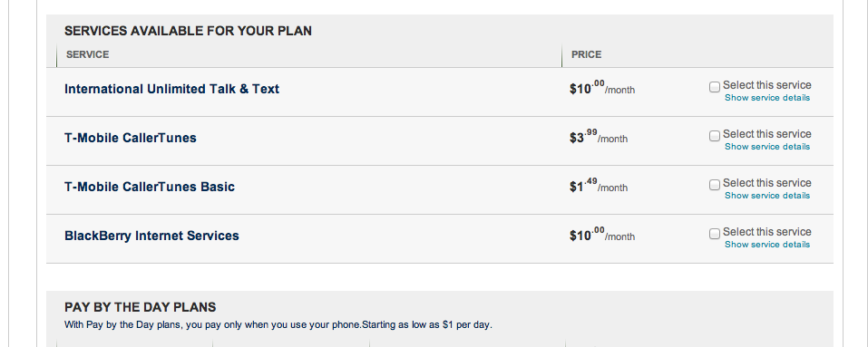Show service details for CallerTunes Basic

tap(767, 196)
